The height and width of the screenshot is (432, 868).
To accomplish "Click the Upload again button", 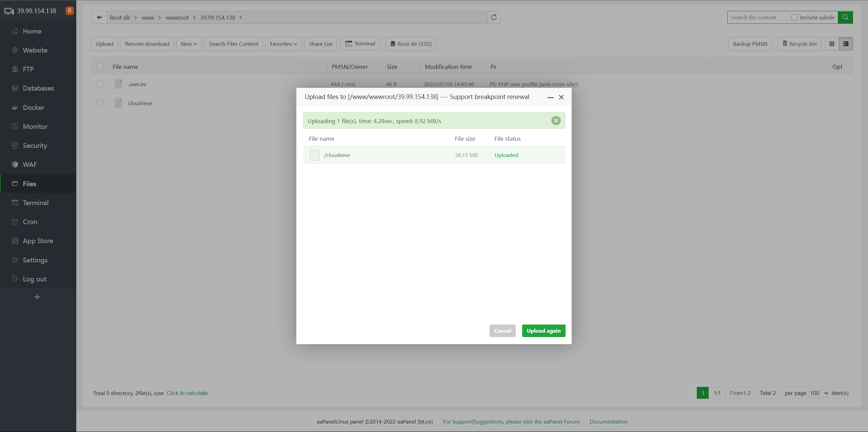I will [x=544, y=331].
